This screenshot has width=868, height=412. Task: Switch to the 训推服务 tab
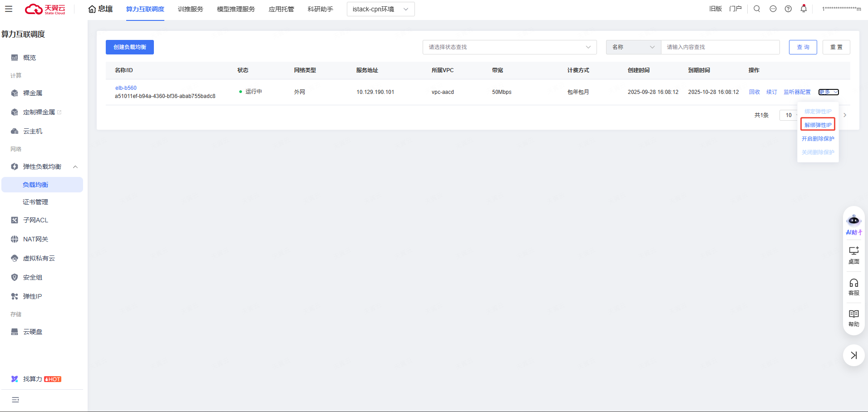190,9
